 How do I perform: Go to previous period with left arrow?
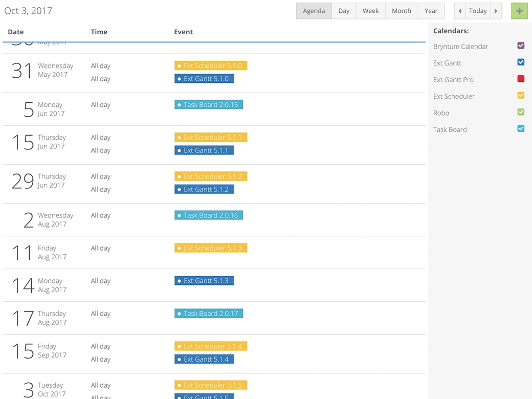[460, 11]
